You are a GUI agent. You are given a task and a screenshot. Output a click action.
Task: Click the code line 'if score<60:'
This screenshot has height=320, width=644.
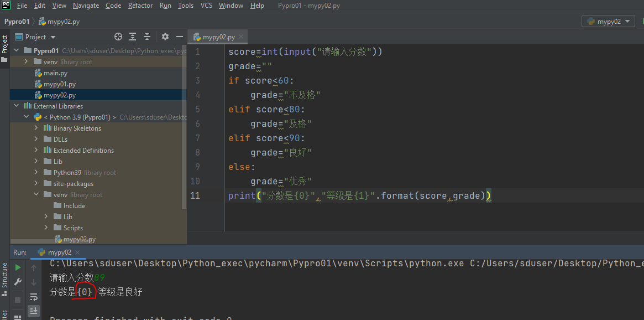pos(261,81)
